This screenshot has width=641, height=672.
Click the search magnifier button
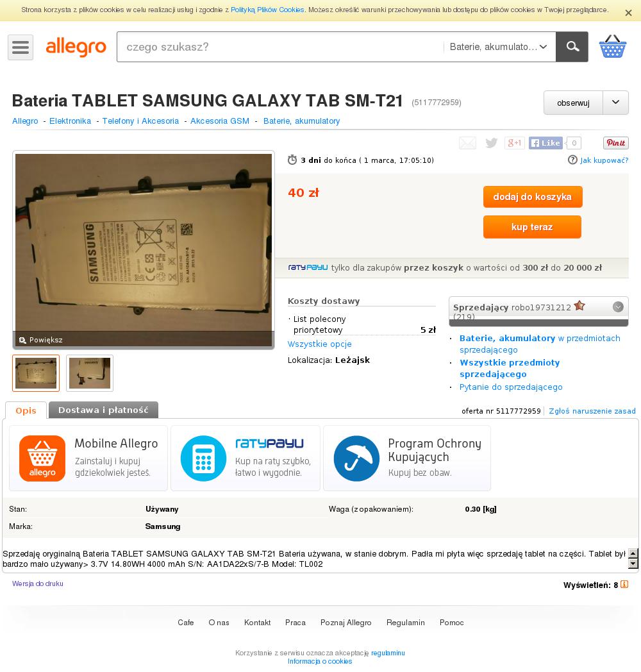(572, 47)
